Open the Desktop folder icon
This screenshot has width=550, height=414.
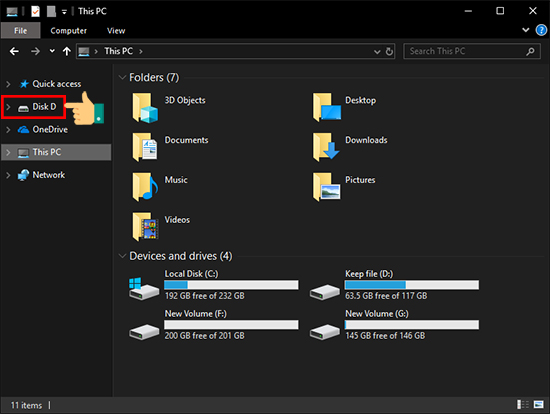(x=326, y=108)
